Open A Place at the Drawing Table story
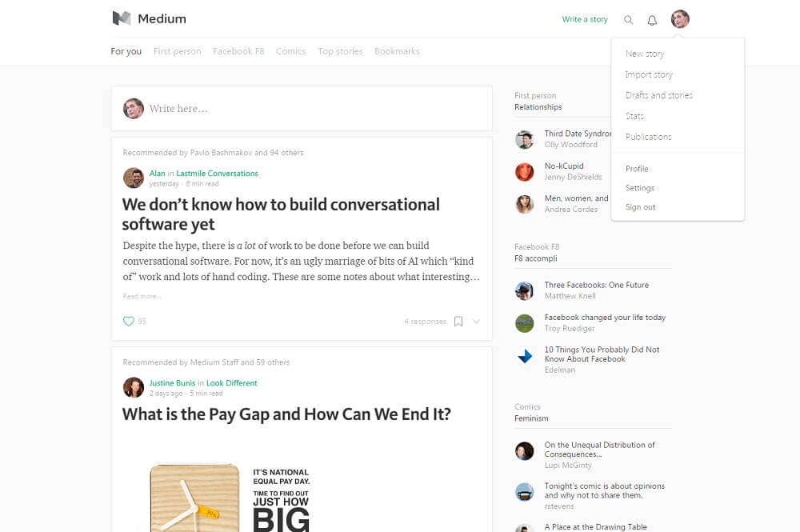The height and width of the screenshot is (532, 800). coord(595,527)
